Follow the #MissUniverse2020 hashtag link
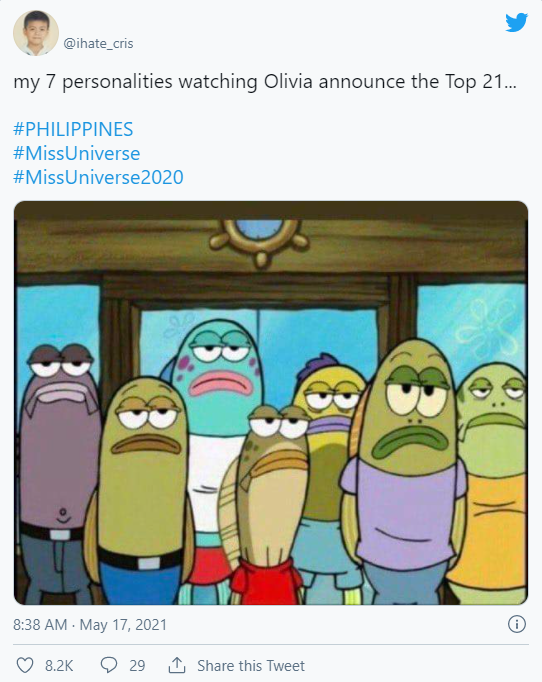This screenshot has height=682, width=542. coord(98,177)
